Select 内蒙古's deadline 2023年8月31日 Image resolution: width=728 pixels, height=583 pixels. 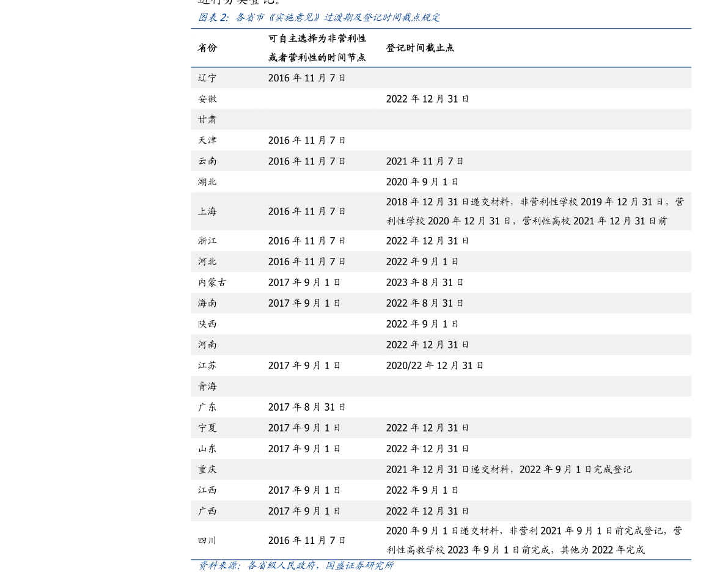click(x=425, y=282)
